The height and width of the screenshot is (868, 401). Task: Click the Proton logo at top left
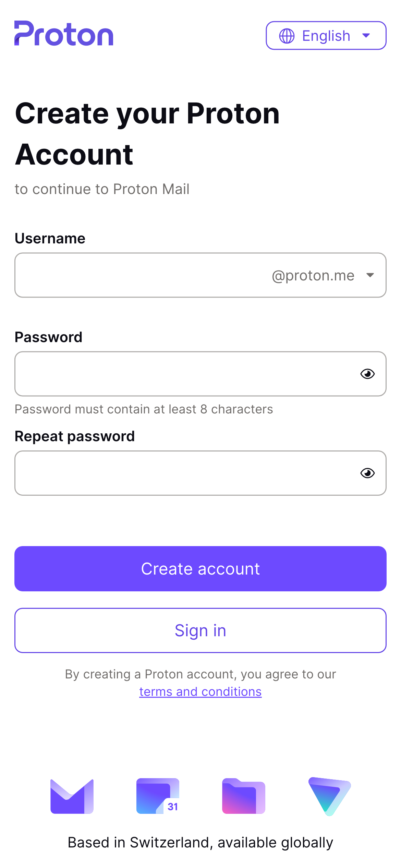(63, 34)
